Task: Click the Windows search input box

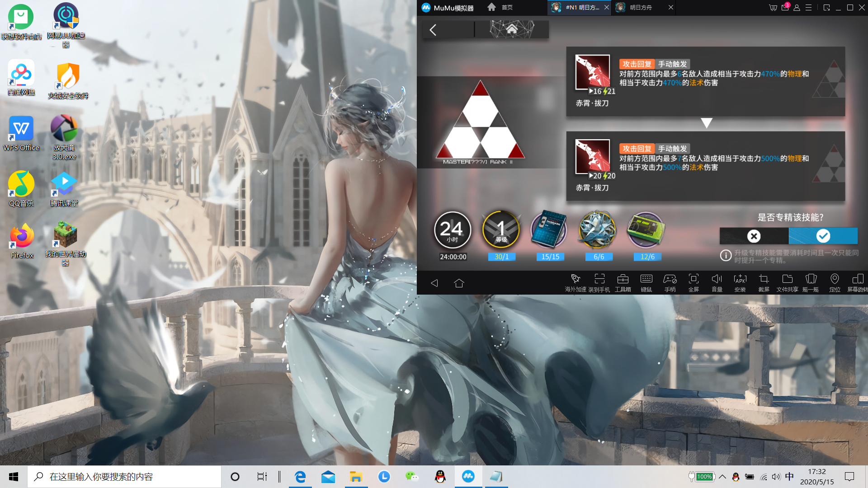Action: tap(124, 477)
